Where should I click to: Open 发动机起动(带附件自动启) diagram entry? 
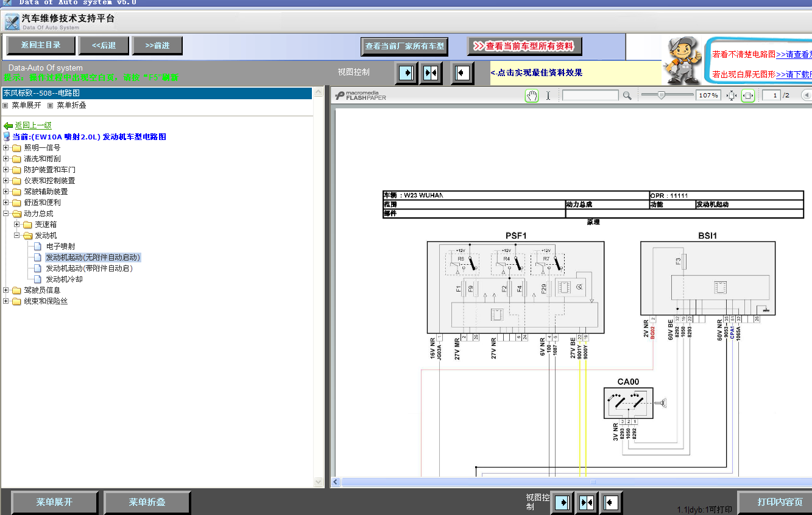tap(90, 268)
